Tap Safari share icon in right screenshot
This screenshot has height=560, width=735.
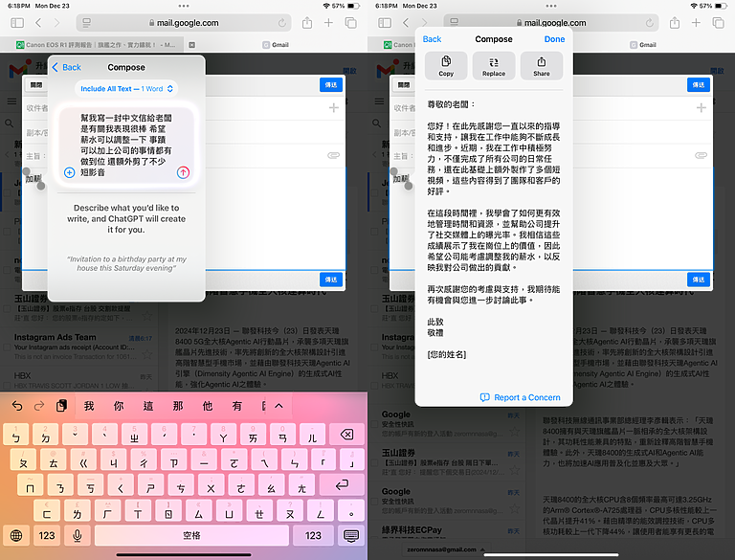tap(675, 23)
